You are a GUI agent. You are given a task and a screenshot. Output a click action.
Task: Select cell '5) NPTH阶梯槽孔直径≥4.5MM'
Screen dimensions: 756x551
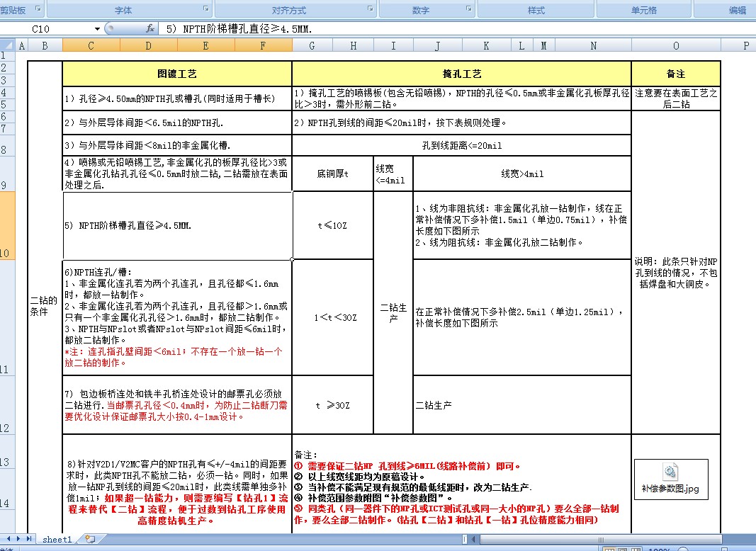point(177,226)
